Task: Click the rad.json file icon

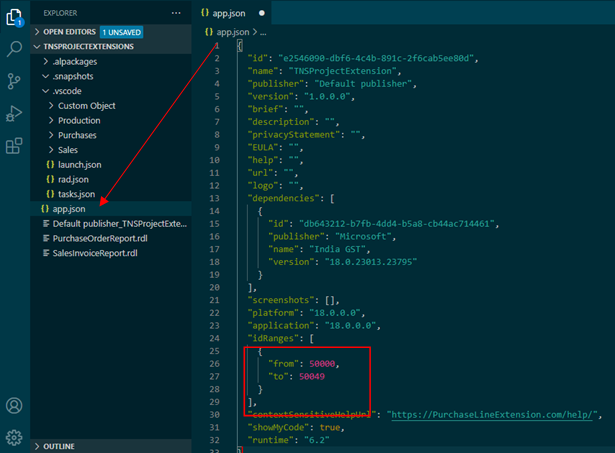Action: tap(50, 179)
